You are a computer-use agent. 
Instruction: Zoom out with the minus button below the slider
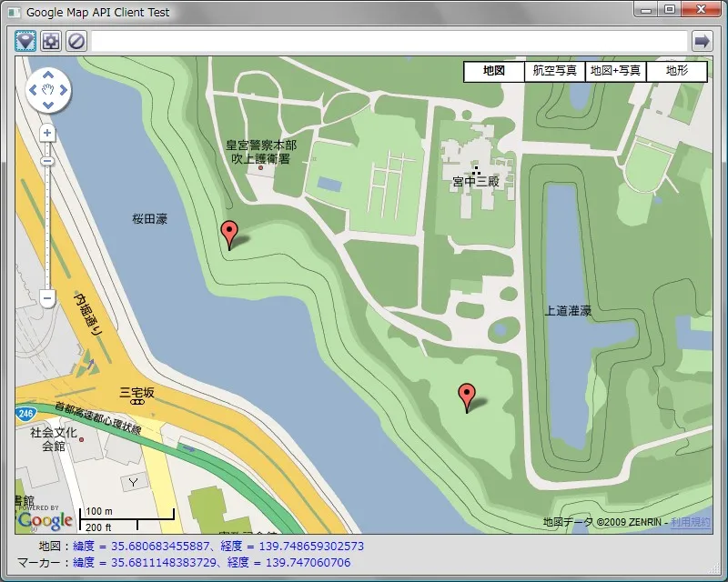tap(48, 298)
